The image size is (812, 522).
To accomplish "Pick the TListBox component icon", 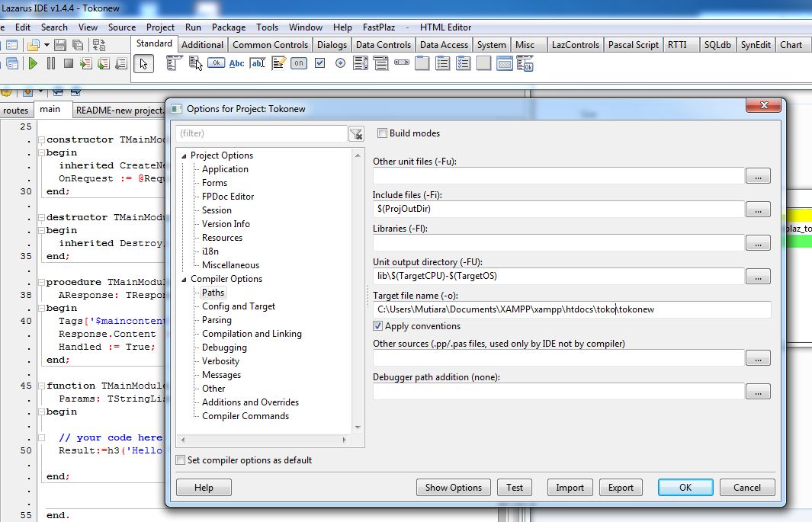I will 361,63.
